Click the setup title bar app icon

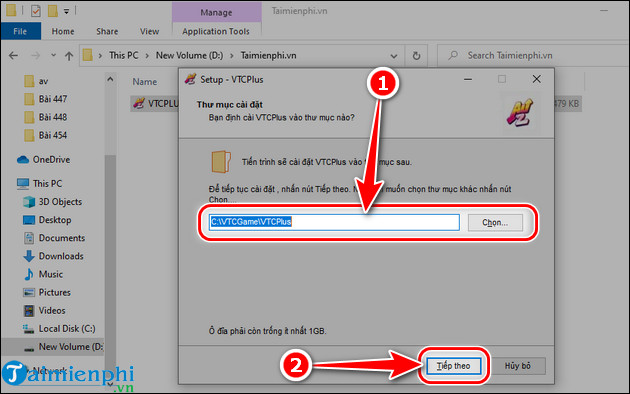[190, 79]
